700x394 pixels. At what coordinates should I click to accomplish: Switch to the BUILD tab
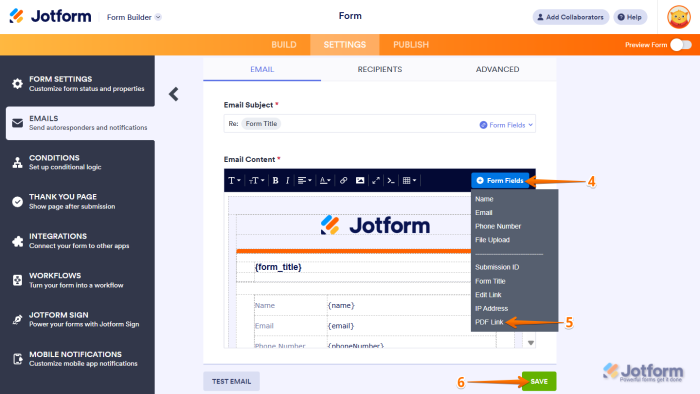coord(284,45)
